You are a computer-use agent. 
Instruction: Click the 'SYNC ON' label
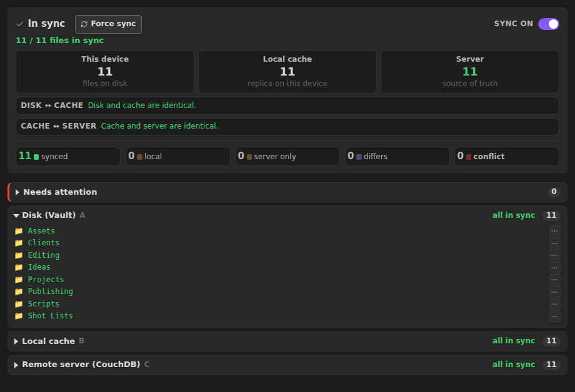pos(513,24)
